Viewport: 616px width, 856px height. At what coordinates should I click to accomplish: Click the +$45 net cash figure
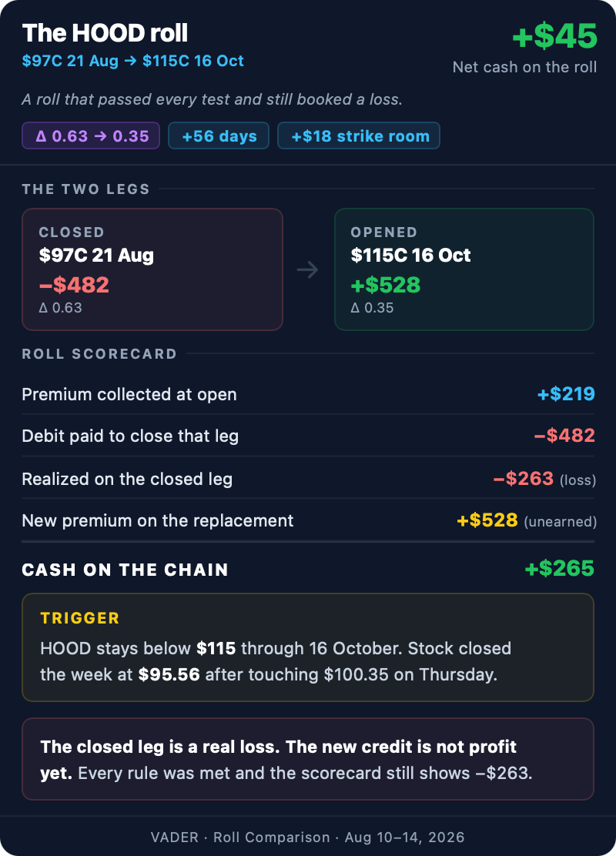point(555,36)
